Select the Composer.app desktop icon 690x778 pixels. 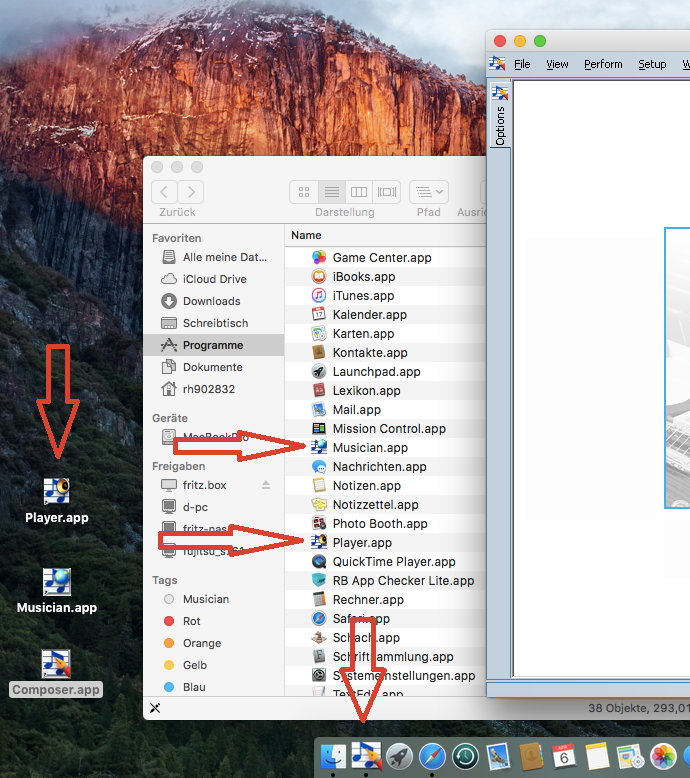click(56, 663)
